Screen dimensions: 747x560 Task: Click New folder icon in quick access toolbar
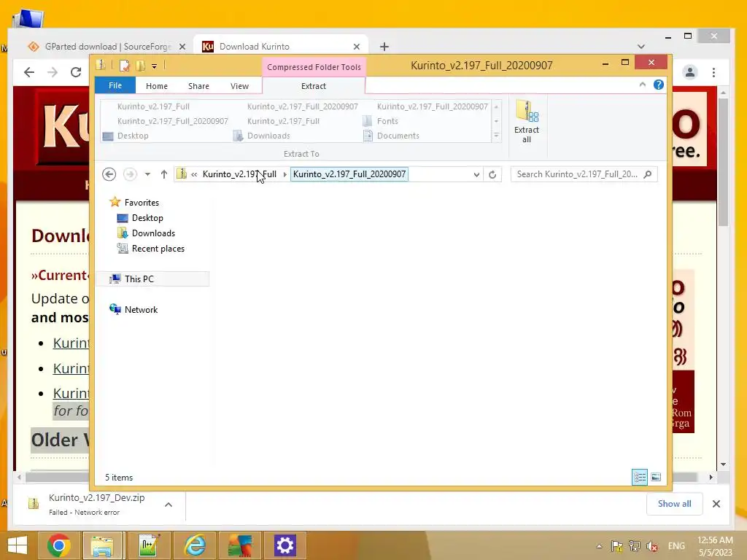pos(141,66)
